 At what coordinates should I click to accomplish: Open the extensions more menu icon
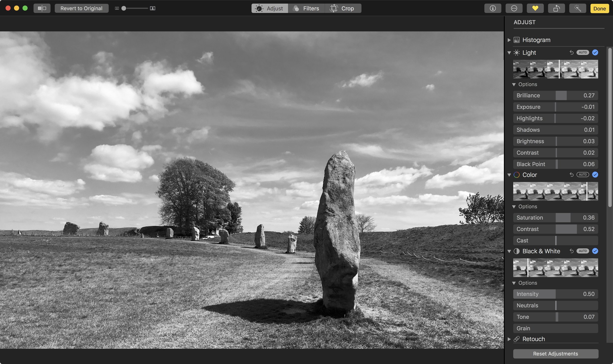click(x=514, y=8)
